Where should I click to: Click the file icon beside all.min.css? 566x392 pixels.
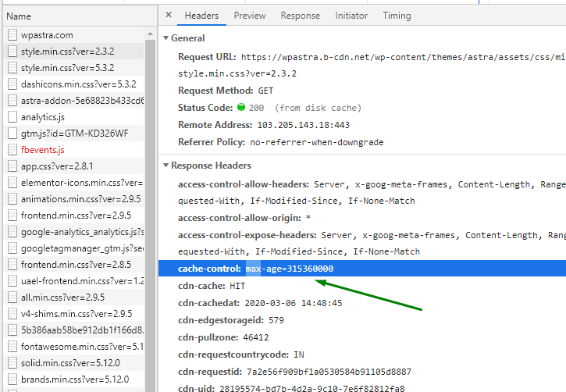pyautogui.click(x=12, y=298)
